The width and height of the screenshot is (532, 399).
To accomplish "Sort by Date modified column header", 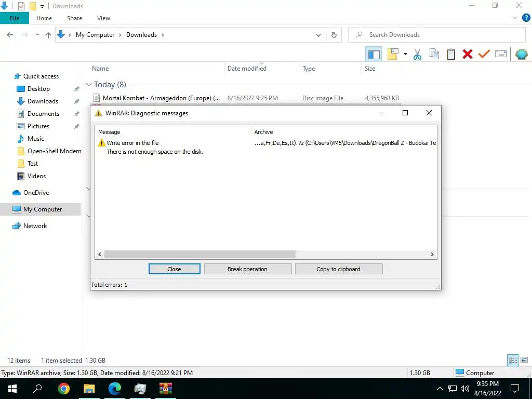I will point(247,69).
